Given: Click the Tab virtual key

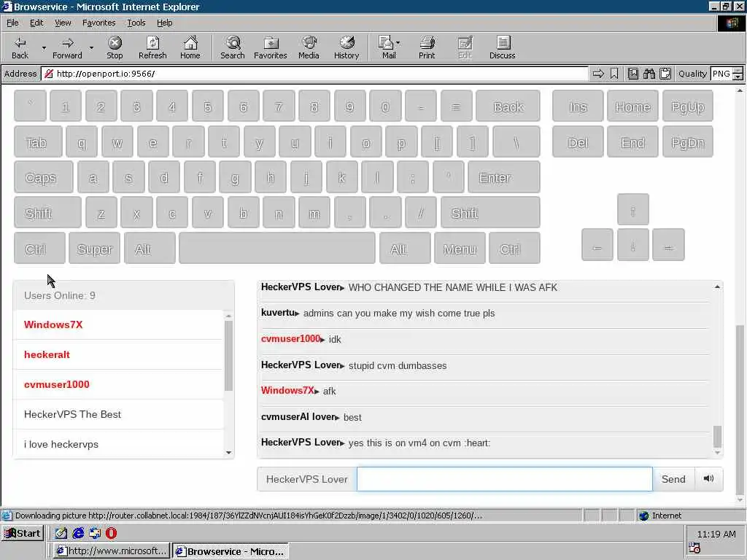Looking at the screenshot, I should 38,141.
